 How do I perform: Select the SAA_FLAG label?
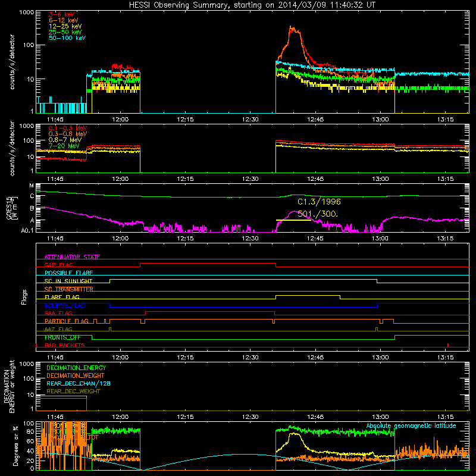(x=58, y=313)
